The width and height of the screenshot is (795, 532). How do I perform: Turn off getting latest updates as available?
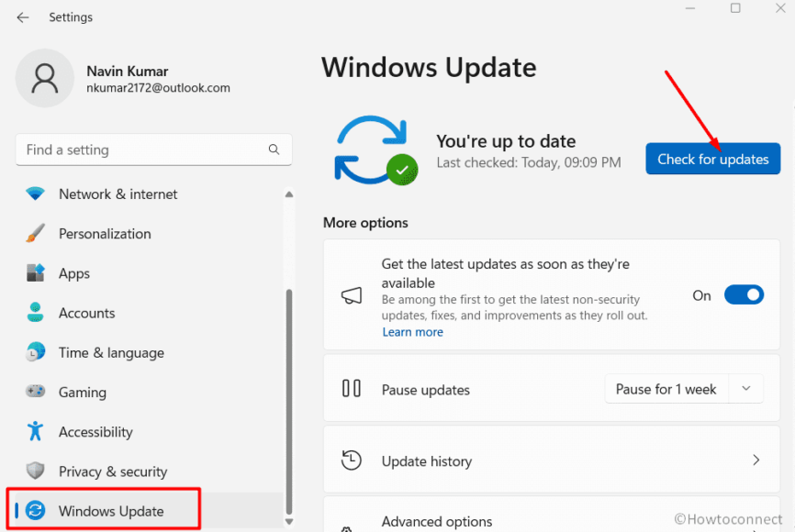[745, 294]
